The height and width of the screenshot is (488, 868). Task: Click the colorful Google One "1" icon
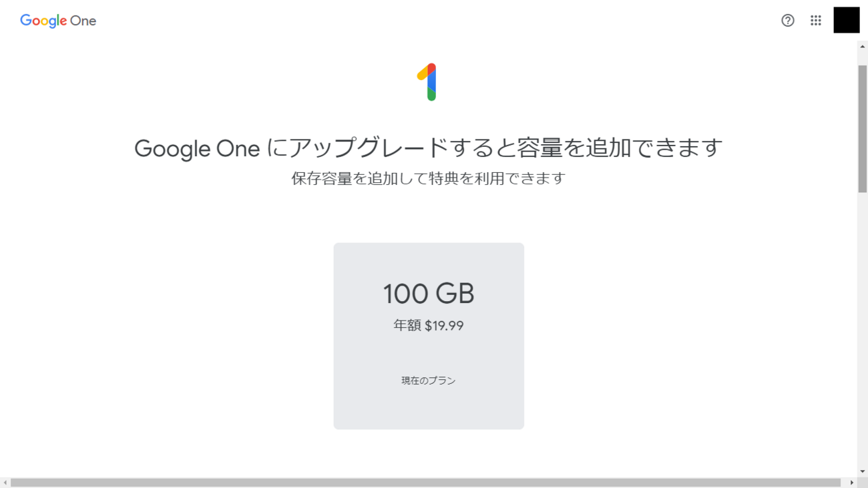tap(428, 82)
